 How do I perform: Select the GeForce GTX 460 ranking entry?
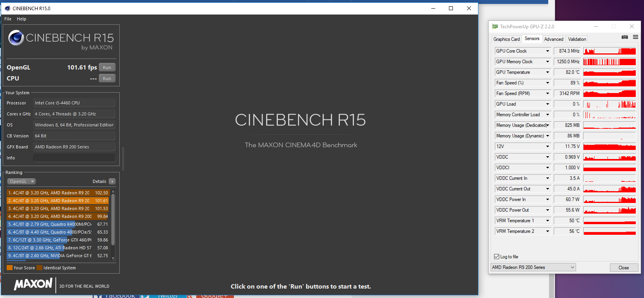[58, 240]
